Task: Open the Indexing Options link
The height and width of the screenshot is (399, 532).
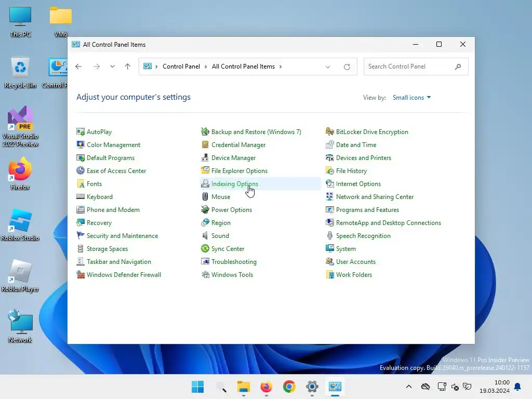Action: (x=235, y=183)
